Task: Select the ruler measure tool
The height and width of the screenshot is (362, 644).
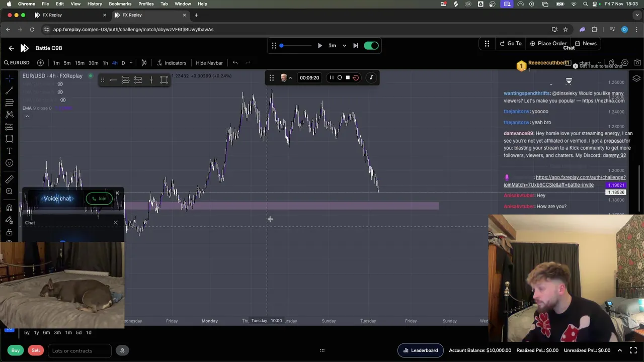Action: 9,179
